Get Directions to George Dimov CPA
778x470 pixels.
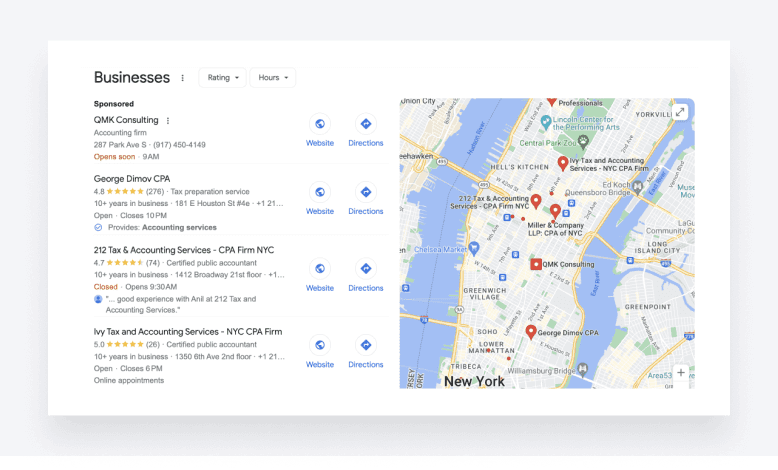tap(366, 192)
